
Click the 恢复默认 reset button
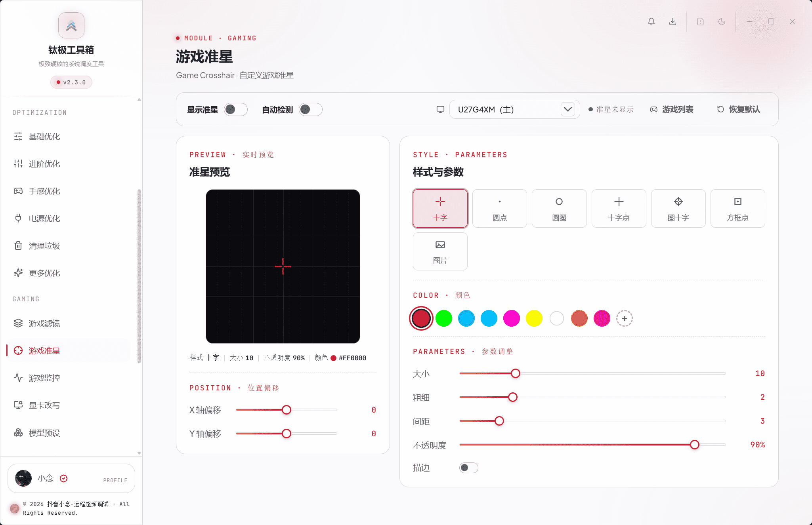tap(739, 109)
